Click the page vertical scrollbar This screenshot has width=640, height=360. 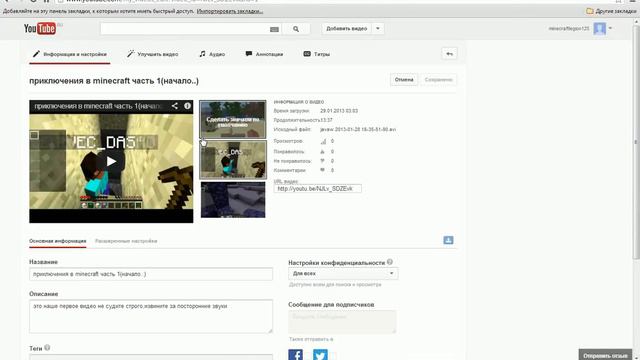coord(637,143)
